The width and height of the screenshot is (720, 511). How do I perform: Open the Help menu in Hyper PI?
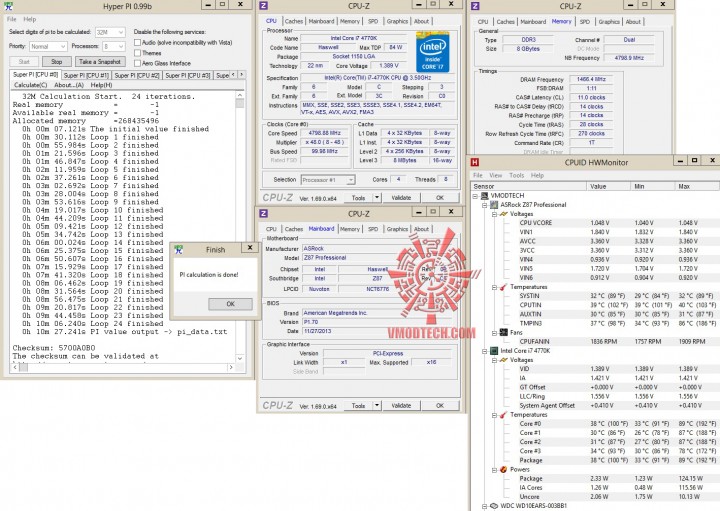29,19
